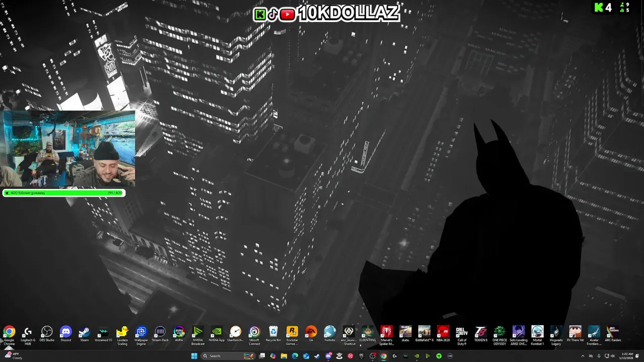Select the Lossless Scaling duck icon

point(122,334)
